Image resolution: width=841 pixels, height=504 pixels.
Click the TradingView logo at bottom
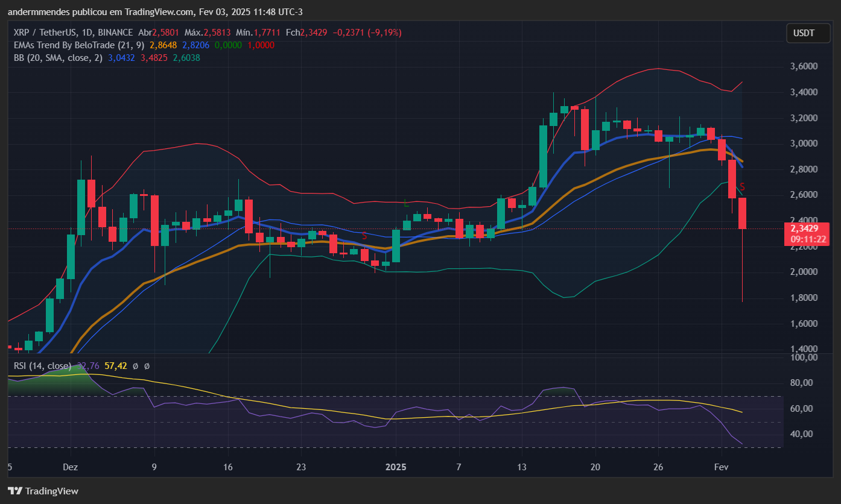tap(43, 491)
